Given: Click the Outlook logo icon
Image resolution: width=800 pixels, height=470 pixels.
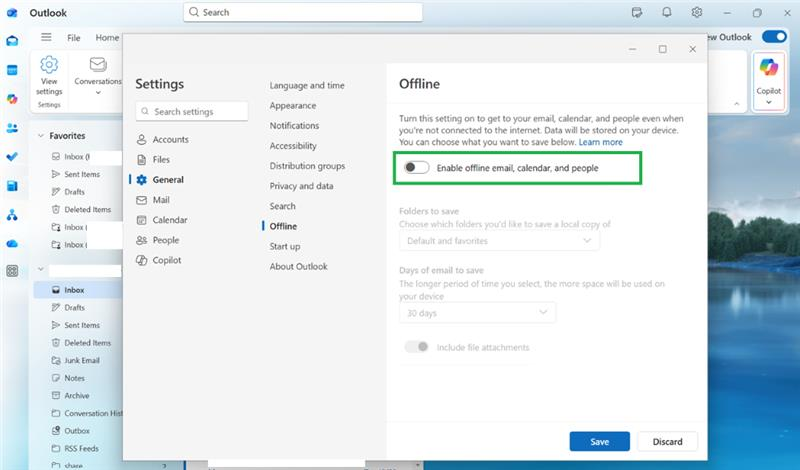Looking at the screenshot, I should click(x=12, y=12).
